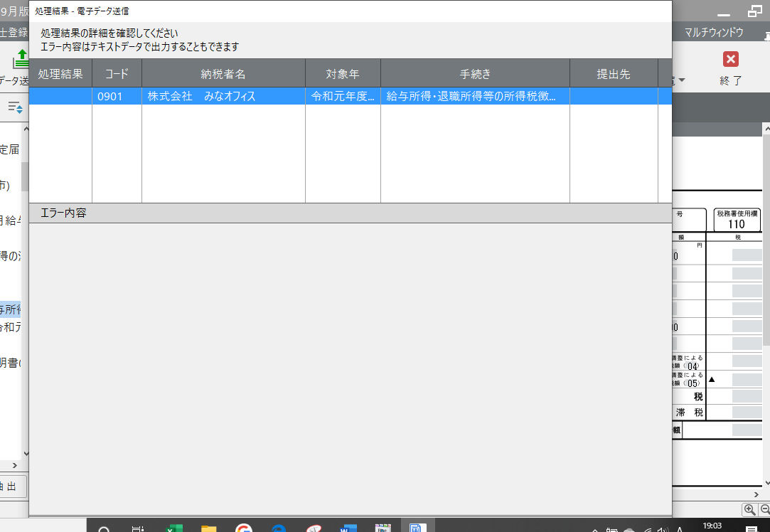Click the 処理結果 column header
Image resolution: width=770 pixels, height=532 pixels.
60,74
